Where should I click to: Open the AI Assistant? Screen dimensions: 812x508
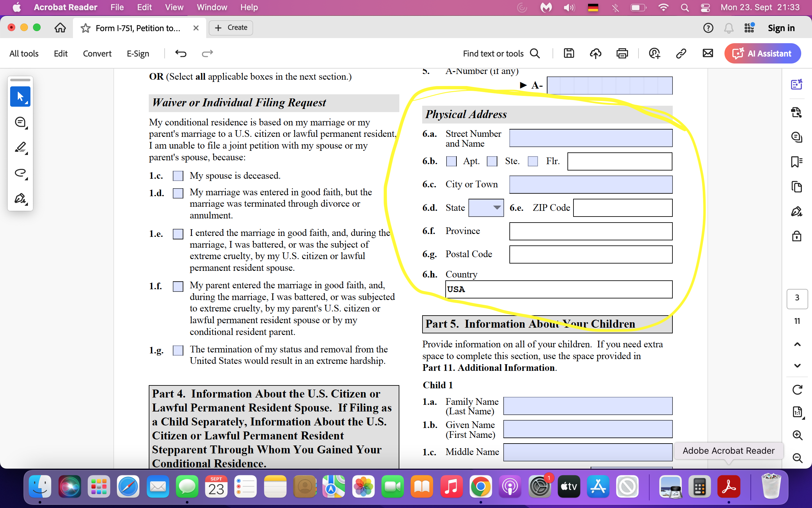click(x=762, y=53)
